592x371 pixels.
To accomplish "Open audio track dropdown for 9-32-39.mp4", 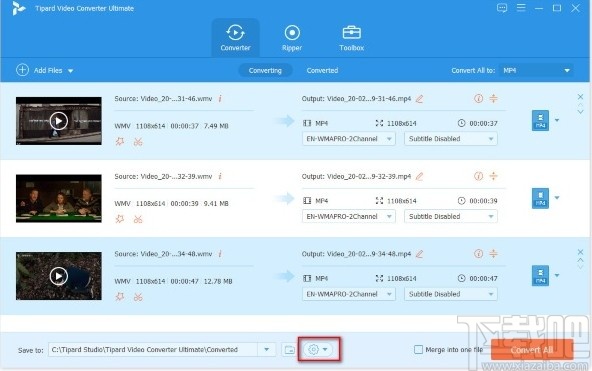I will pyautogui.click(x=348, y=217).
